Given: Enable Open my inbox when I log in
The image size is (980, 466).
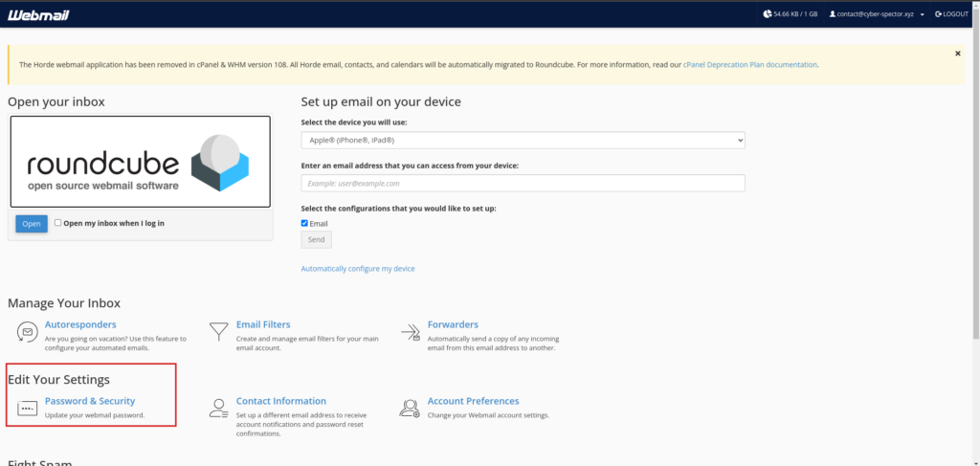Looking at the screenshot, I should tap(58, 222).
